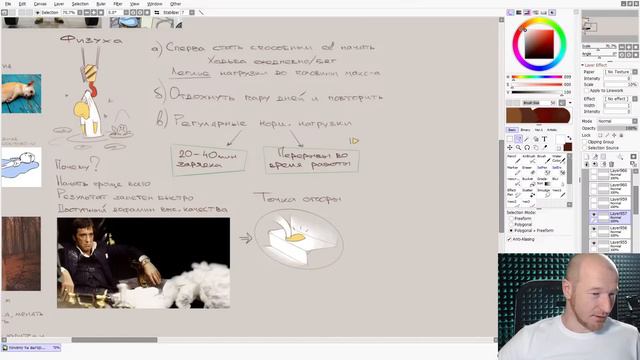The height and width of the screenshot is (360, 640).
Task: Adjust the Saturation slider
Action: pyautogui.click(x=537, y=84)
